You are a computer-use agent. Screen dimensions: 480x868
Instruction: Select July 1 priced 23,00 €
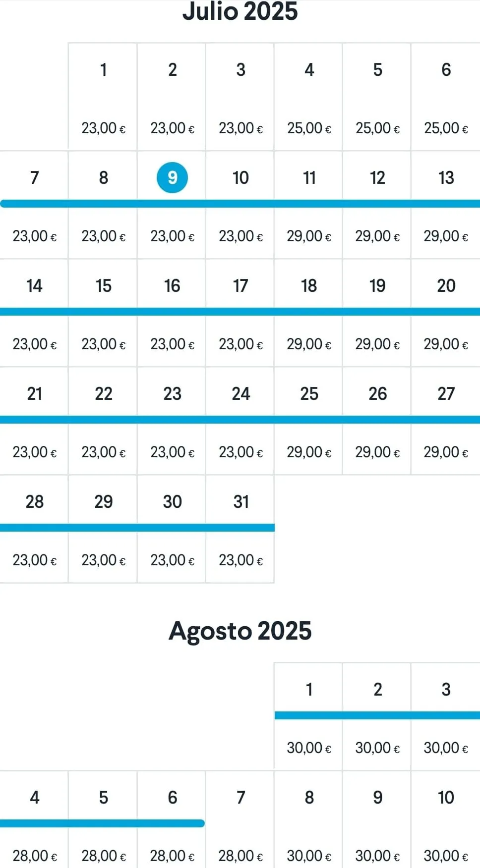[x=103, y=97]
